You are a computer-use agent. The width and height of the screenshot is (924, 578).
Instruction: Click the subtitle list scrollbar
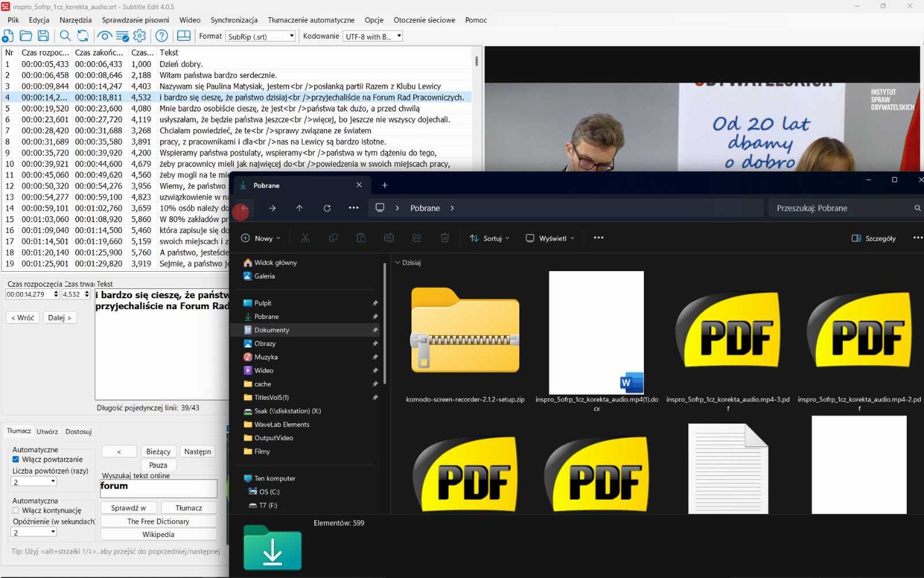476,61
